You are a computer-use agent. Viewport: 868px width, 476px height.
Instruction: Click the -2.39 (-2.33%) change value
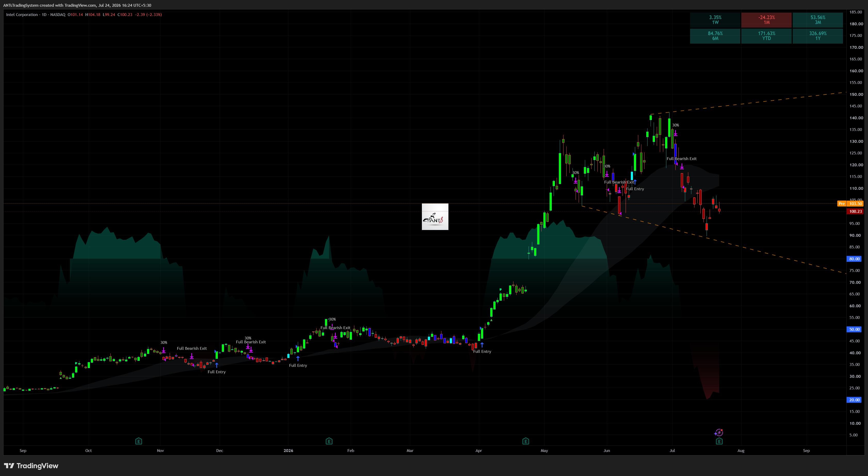pos(148,14)
